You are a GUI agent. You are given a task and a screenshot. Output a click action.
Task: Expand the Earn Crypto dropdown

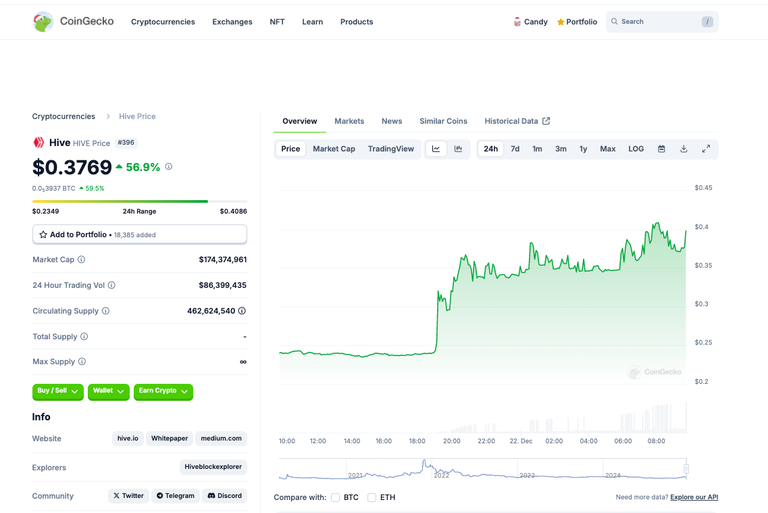point(163,391)
